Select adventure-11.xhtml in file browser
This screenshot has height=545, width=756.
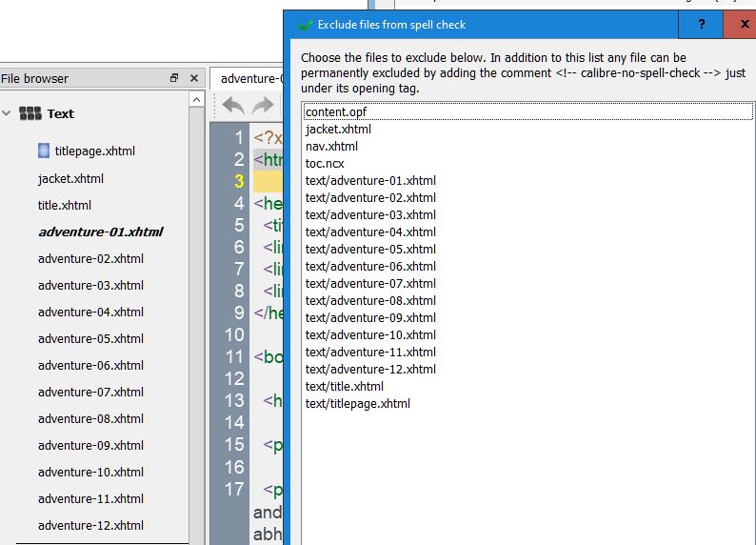(90, 498)
